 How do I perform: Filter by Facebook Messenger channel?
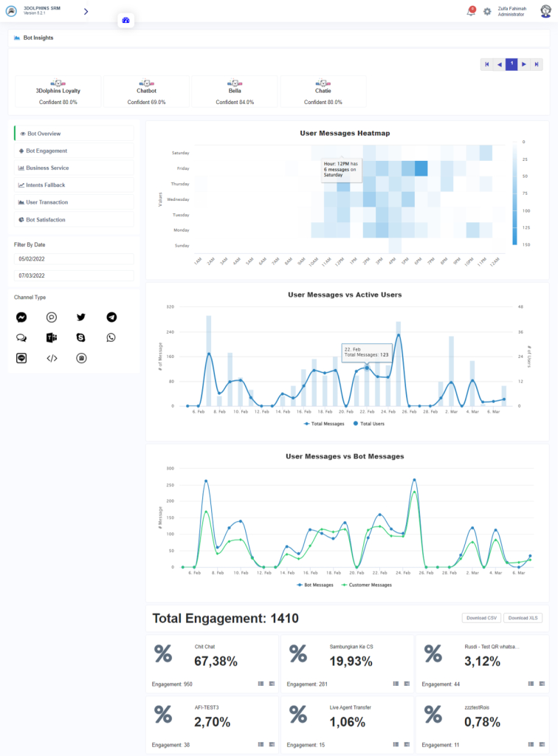(21, 317)
